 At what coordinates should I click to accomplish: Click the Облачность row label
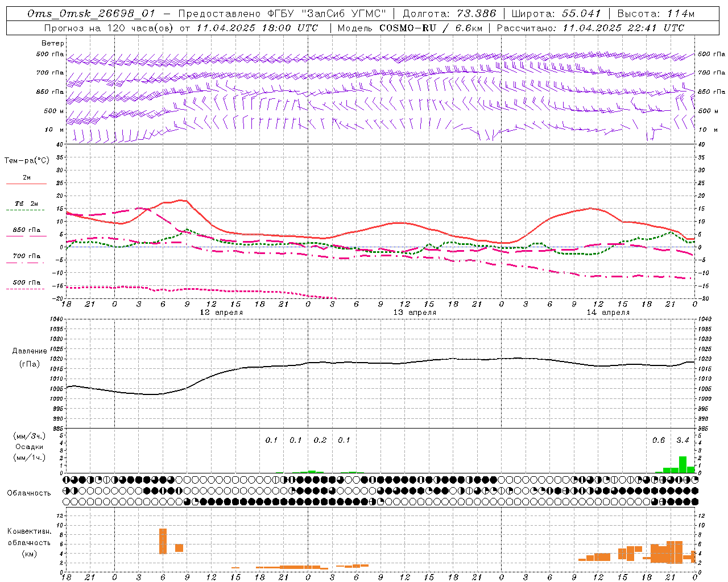click(x=29, y=493)
